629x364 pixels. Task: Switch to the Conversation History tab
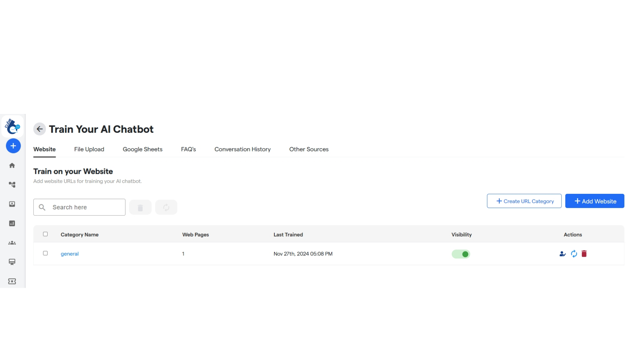coord(242,149)
